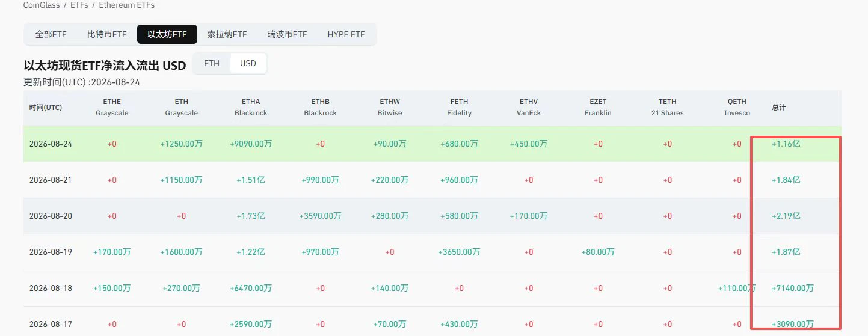Click the 总计 column header
Image resolution: width=868 pixels, height=336 pixels.
(779, 108)
